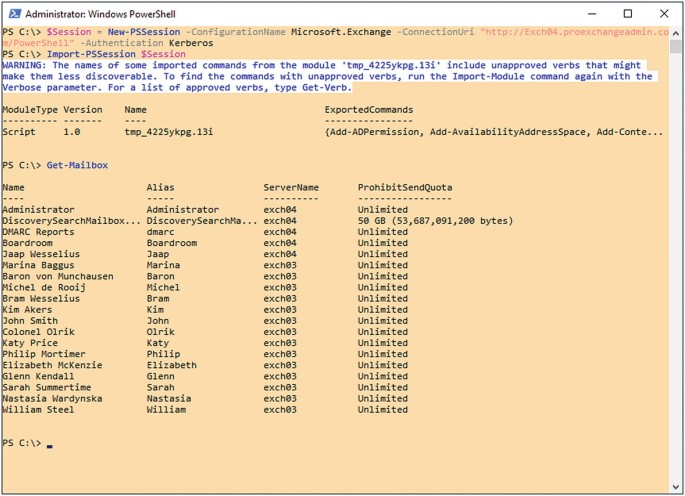Click the scrollbar down arrow

pos(675,487)
